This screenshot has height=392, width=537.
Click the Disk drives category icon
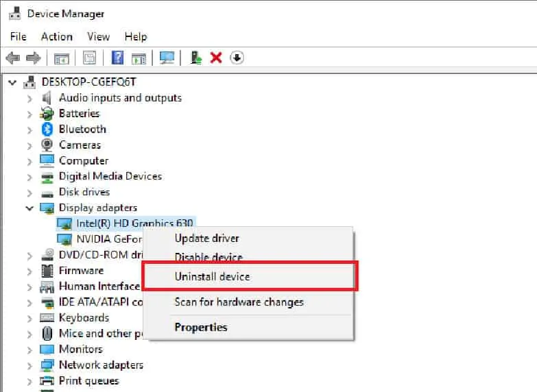coord(47,193)
